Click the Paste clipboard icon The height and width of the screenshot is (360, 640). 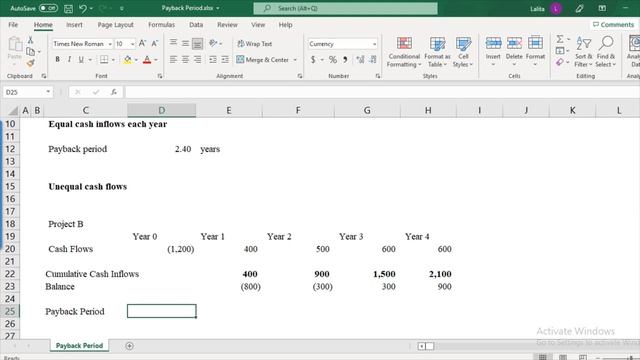point(15,45)
